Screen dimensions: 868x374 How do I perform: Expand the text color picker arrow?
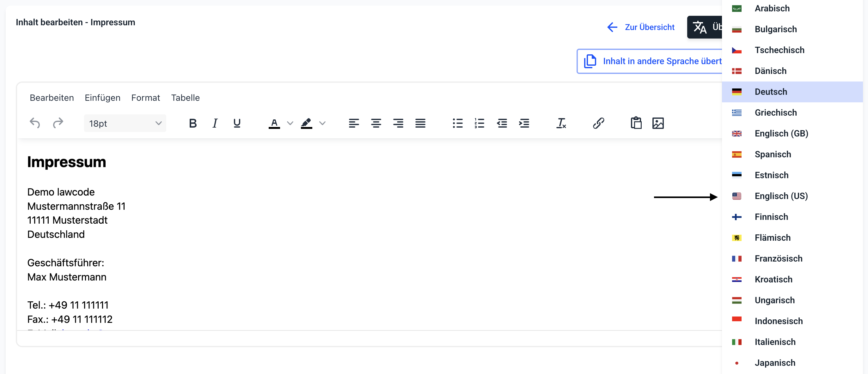pos(290,123)
